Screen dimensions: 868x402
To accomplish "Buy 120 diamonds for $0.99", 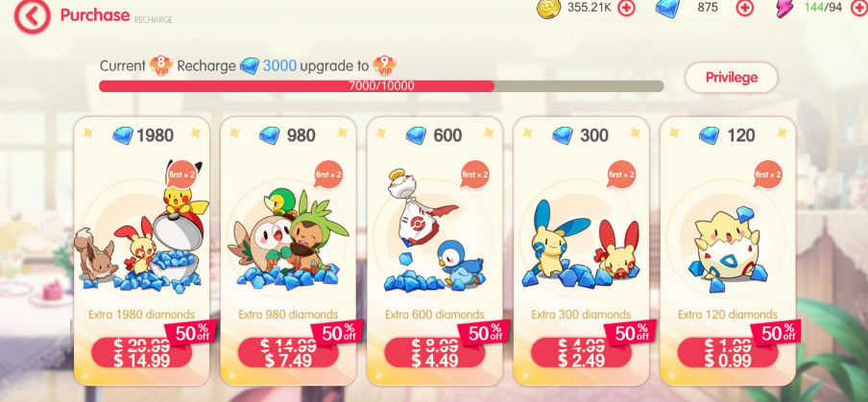I will pos(728,352).
